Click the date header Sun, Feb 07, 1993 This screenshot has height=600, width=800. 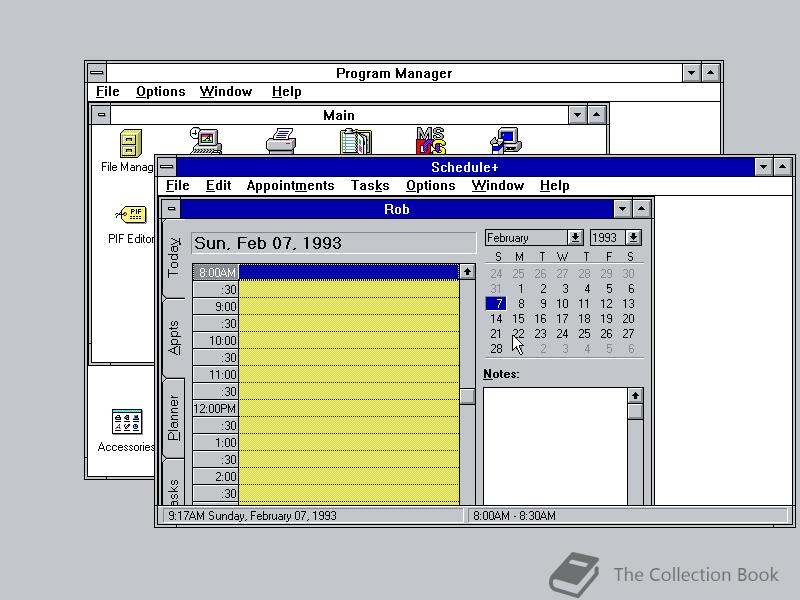(x=334, y=243)
